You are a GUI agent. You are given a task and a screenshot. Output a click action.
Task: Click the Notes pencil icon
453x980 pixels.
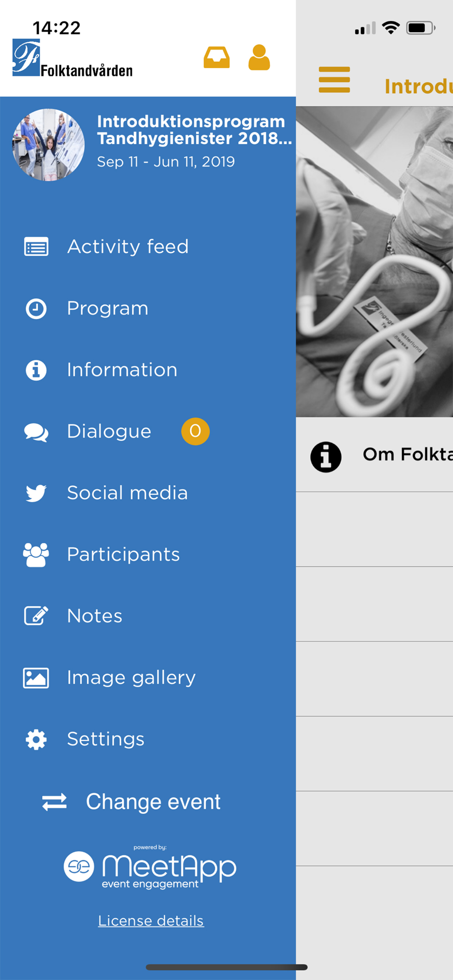click(36, 616)
